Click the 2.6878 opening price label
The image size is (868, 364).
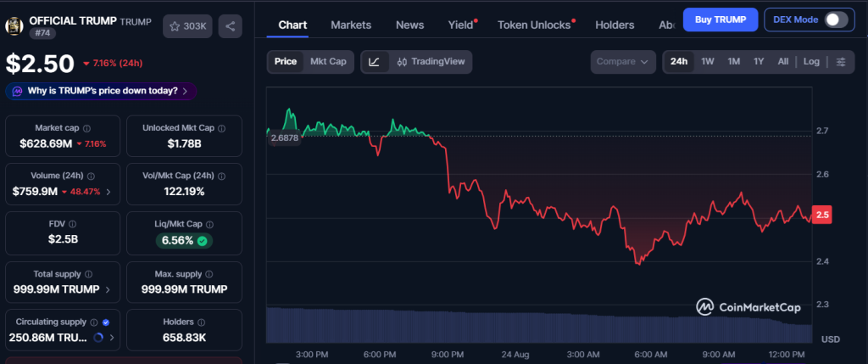(x=285, y=138)
